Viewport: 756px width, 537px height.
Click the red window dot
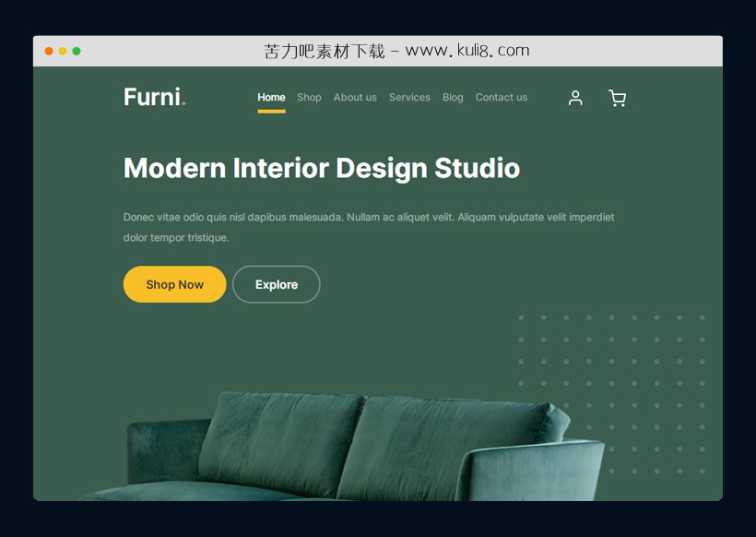49,51
